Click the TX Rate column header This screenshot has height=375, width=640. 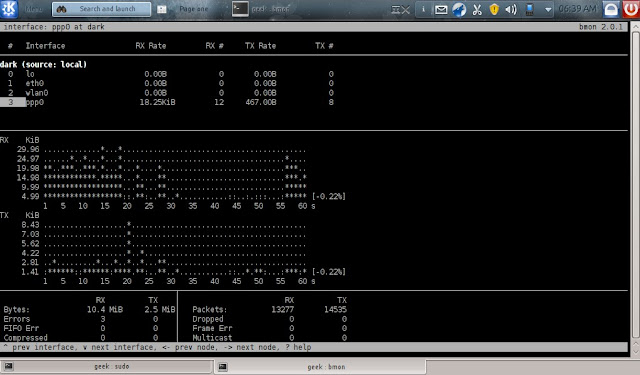[x=260, y=46]
